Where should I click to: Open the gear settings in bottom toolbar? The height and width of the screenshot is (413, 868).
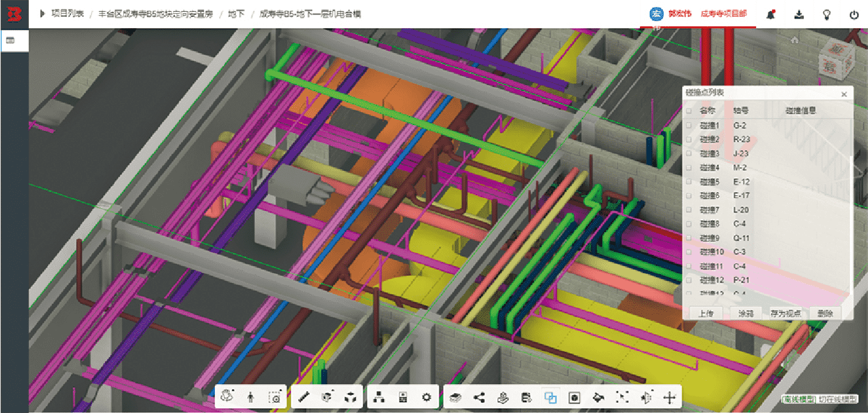426,397
